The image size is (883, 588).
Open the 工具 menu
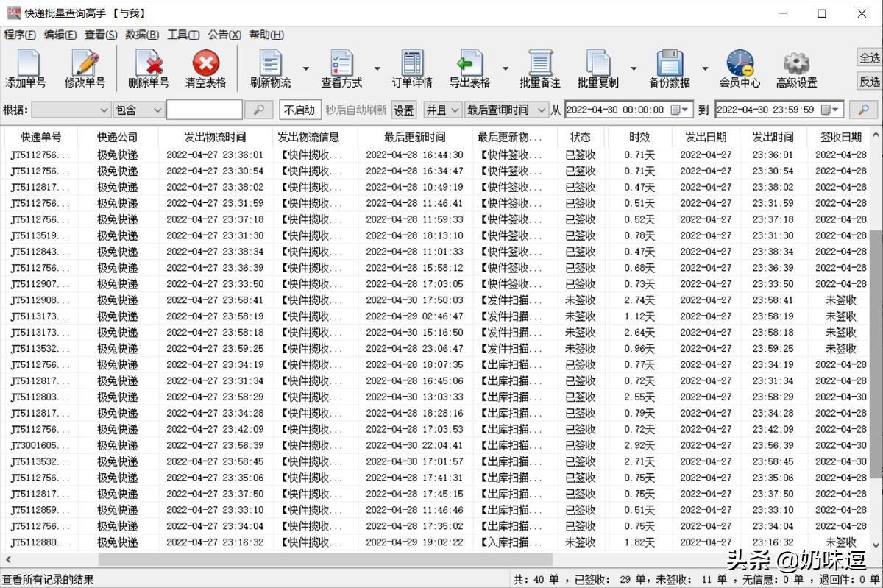coord(183,35)
